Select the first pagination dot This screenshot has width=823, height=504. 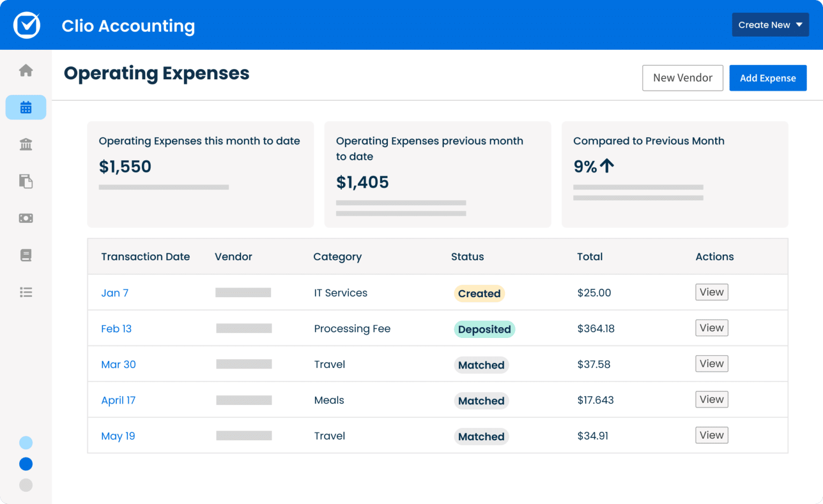coord(26,442)
